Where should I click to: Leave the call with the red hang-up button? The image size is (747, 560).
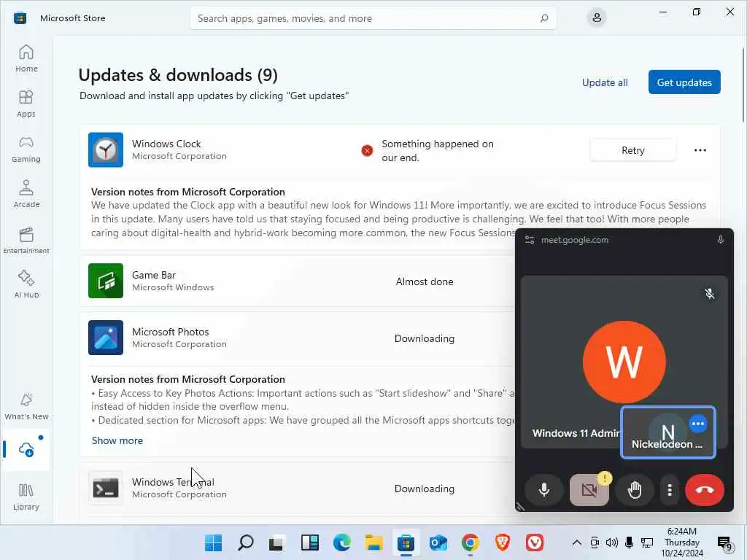(x=704, y=489)
